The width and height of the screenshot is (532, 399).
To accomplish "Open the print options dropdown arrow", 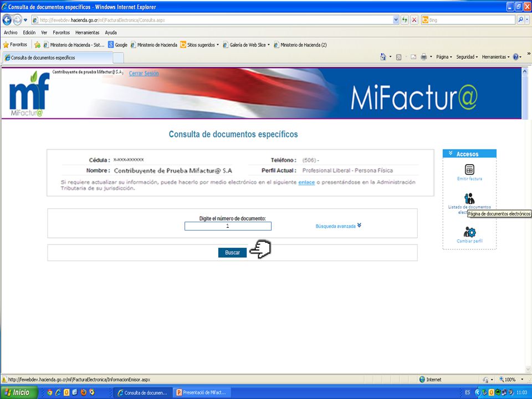I will coord(431,57).
